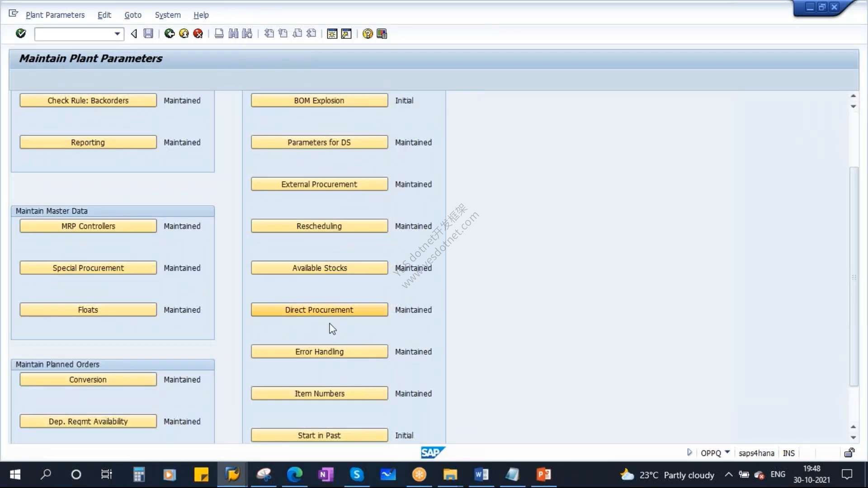This screenshot has height=488, width=868.
Task: Click the Start in Past button
Action: pos(319,435)
